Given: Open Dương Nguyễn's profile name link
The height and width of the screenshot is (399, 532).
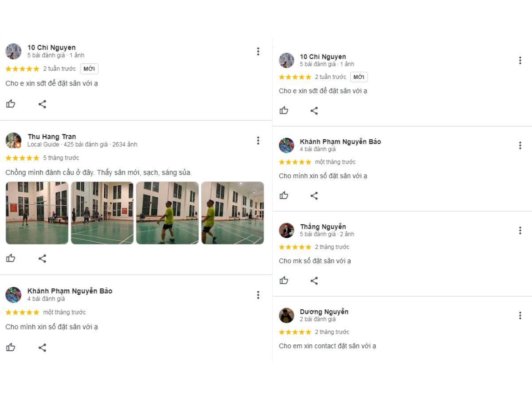Looking at the screenshot, I should point(324,312).
